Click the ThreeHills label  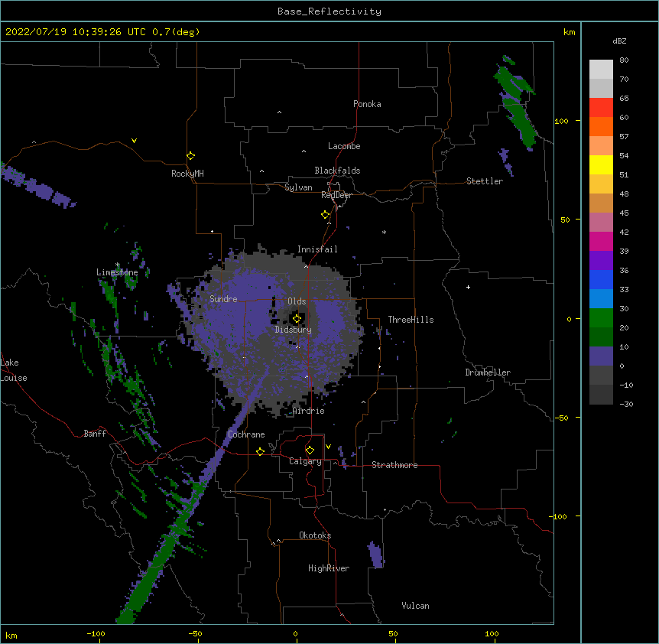pos(411,320)
